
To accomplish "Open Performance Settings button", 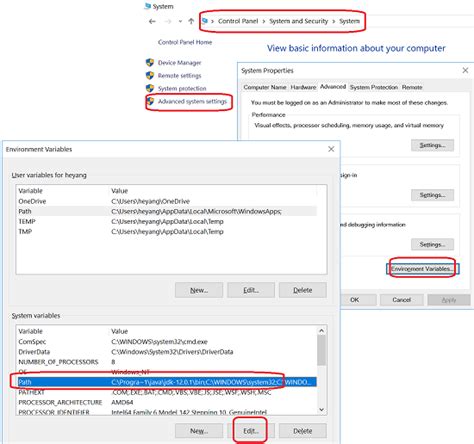I will point(432,145).
